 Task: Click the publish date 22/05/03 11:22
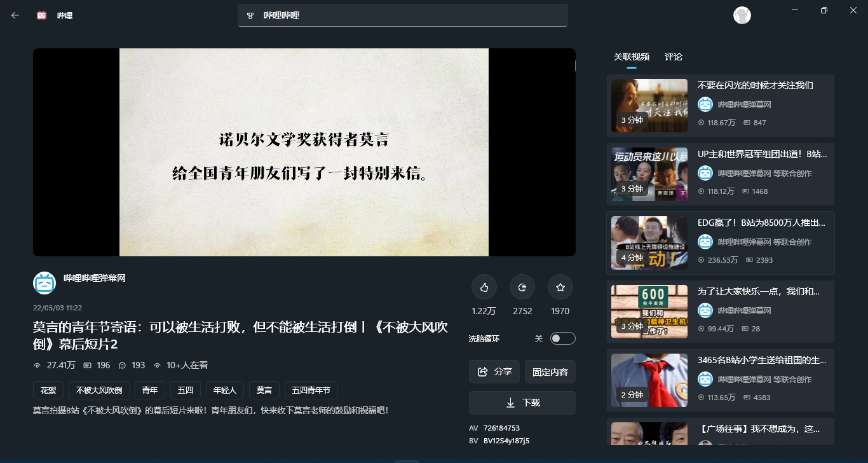(57, 308)
